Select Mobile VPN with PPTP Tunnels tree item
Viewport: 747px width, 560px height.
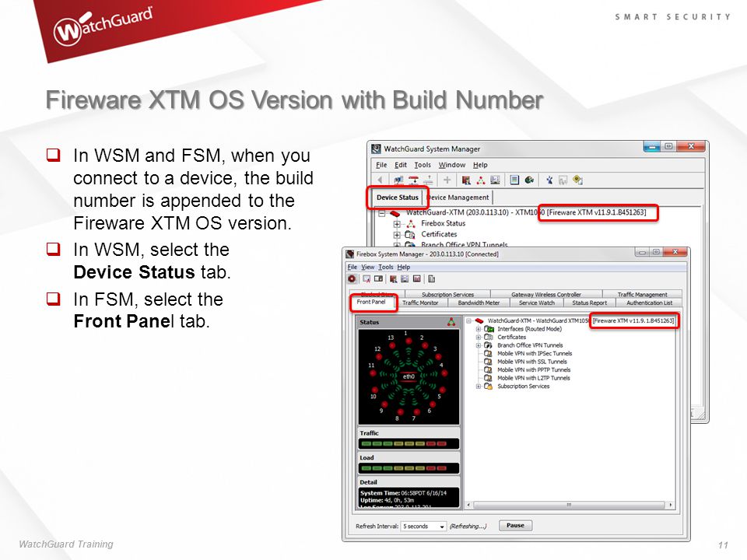click(534, 369)
